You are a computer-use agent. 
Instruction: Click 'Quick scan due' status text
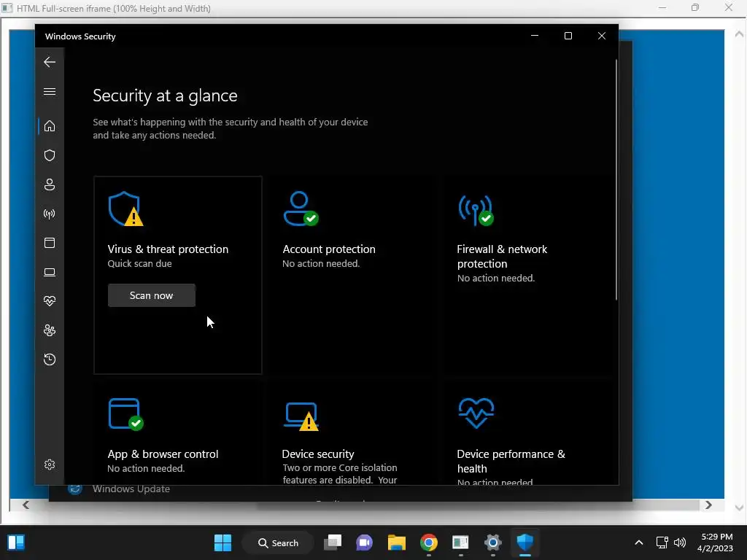pyautogui.click(x=139, y=264)
